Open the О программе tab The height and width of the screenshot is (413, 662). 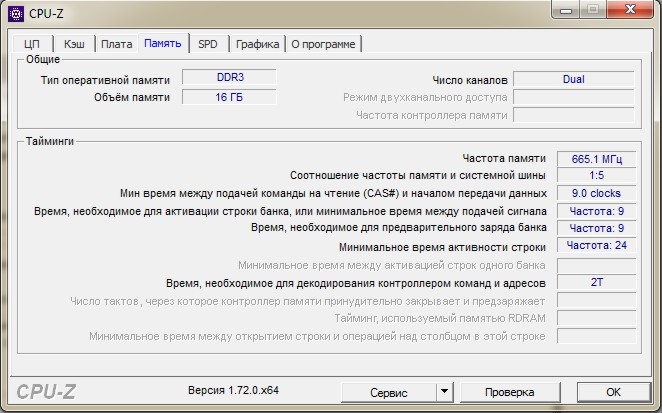click(323, 44)
